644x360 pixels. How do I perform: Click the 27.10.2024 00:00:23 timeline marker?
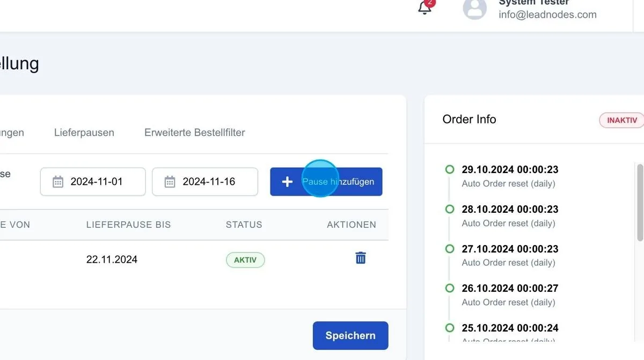[450, 249]
